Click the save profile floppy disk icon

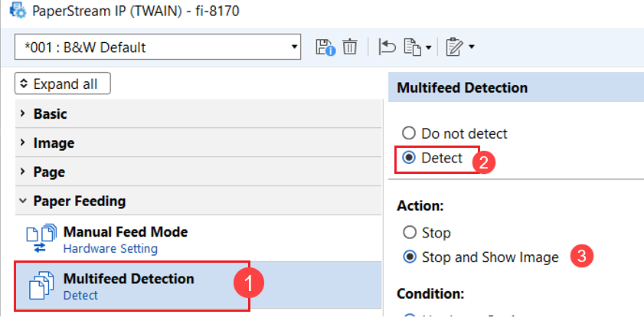(326, 47)
